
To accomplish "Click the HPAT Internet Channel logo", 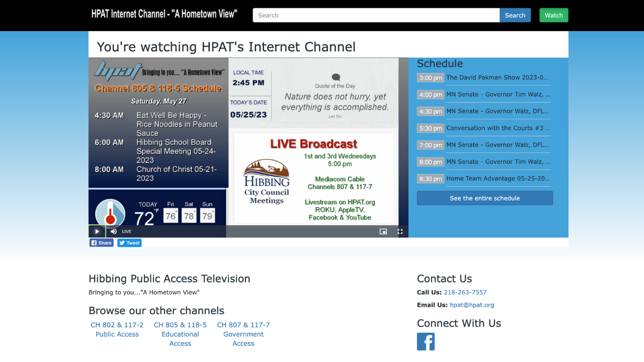I will point(163,14).
